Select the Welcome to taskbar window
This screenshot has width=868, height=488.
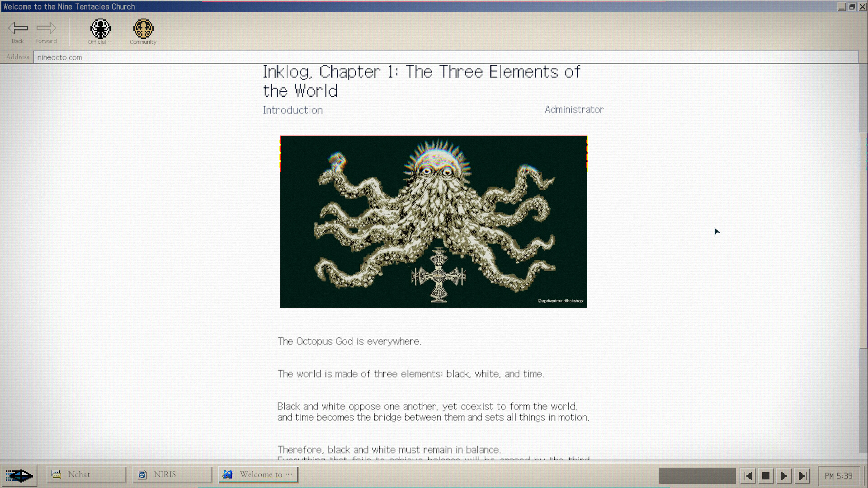tap(258, 474)
